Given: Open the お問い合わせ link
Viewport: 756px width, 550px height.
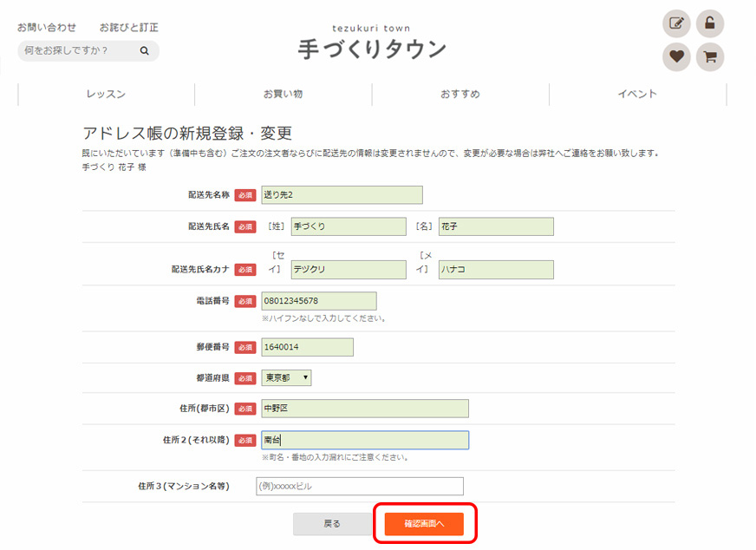Looking at the screenshot, I should [x=47, y=28].
